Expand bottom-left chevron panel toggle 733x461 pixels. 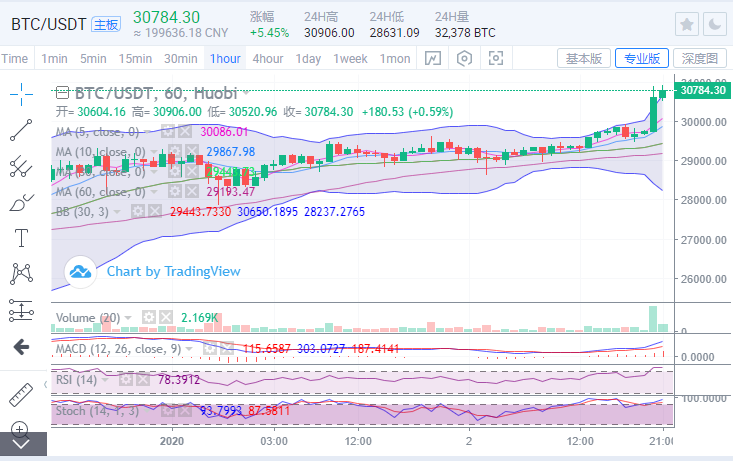pos(22,444)
